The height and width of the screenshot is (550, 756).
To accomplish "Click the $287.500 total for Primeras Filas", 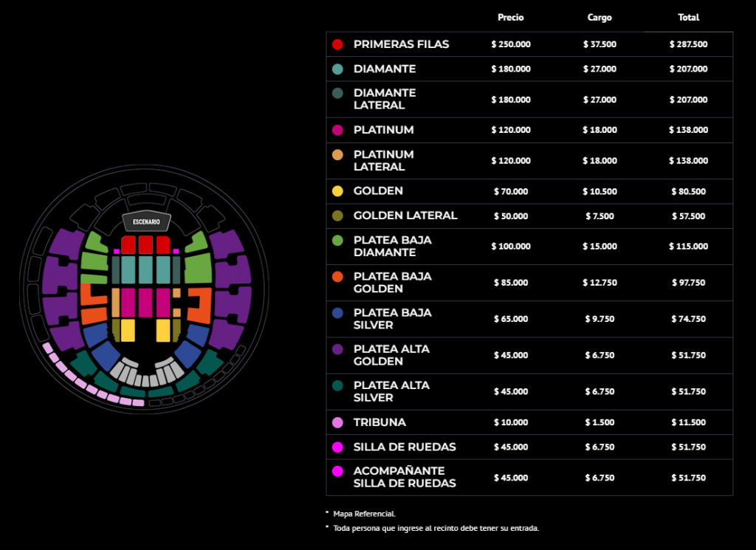I will pos(688,44).
